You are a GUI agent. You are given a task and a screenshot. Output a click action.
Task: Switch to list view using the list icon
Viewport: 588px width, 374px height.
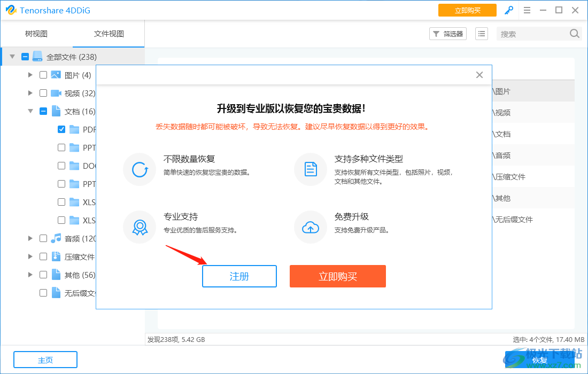[x=482, y=34]
